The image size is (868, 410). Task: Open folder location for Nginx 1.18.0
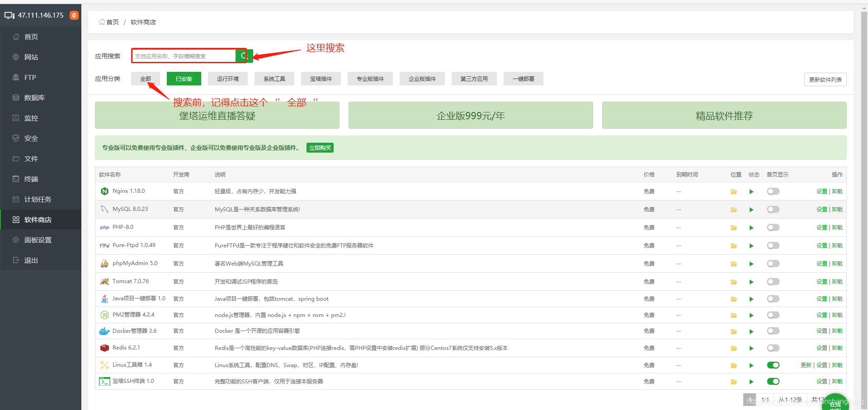coord(733,191)
